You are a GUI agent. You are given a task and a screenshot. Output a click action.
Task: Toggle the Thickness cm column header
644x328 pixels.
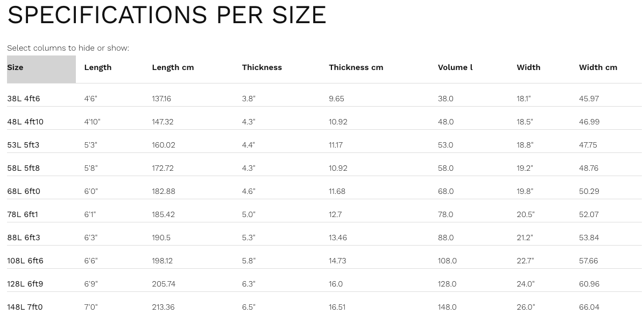[356, 68]
